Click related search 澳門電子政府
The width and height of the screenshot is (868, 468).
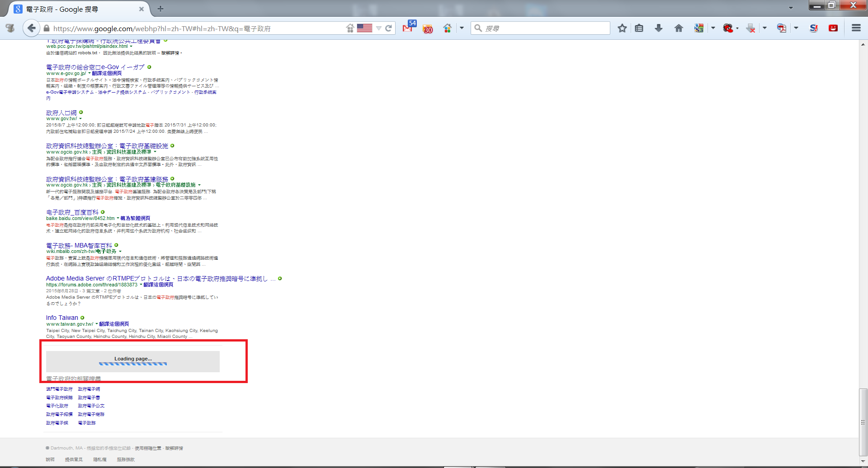tap(59, 389)
